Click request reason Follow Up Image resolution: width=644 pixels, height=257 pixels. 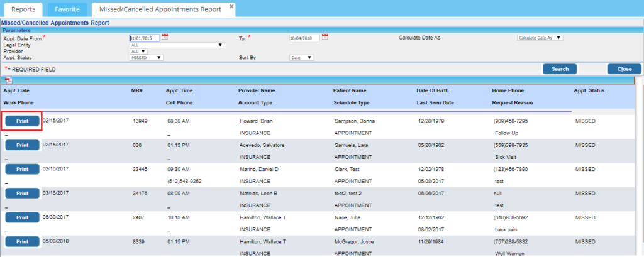coord(507,133)
